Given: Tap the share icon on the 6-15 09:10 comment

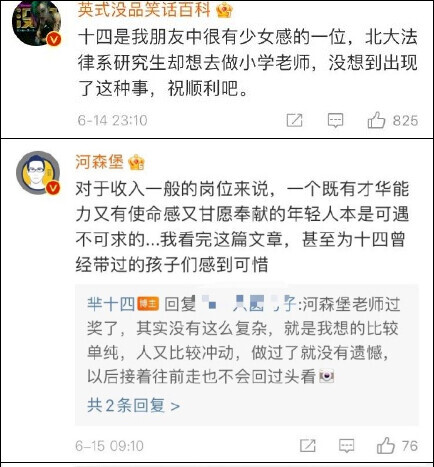Looking at the screenshot, I should coord(307,446).
